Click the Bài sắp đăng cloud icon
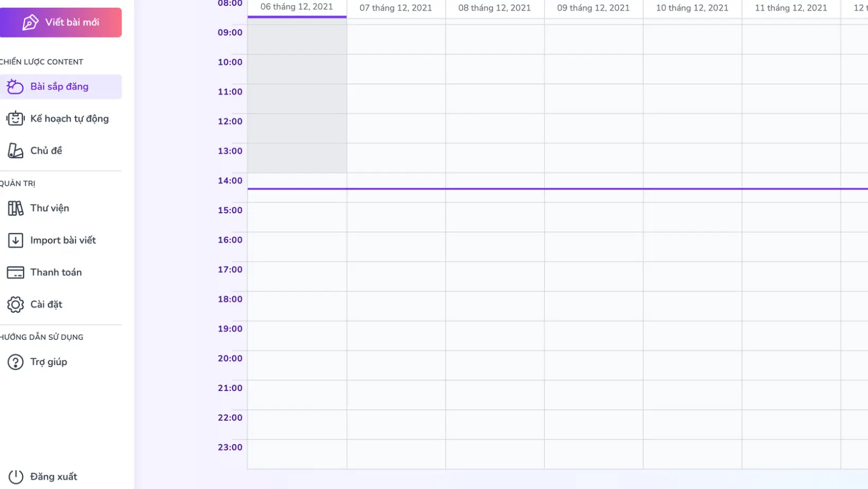The image size is (868, 489). pyautogui.click(x=15, y=87)
